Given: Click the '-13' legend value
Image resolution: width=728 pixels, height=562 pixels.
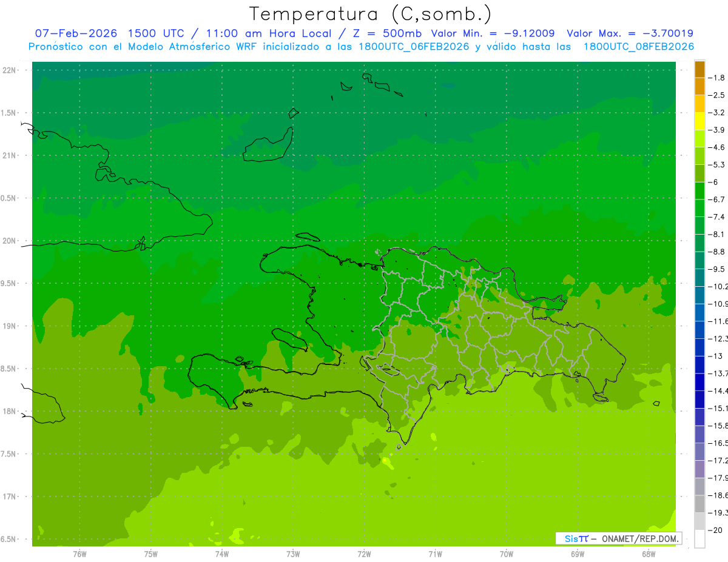Looking at the screenshot, I should [x=715, y=356].
